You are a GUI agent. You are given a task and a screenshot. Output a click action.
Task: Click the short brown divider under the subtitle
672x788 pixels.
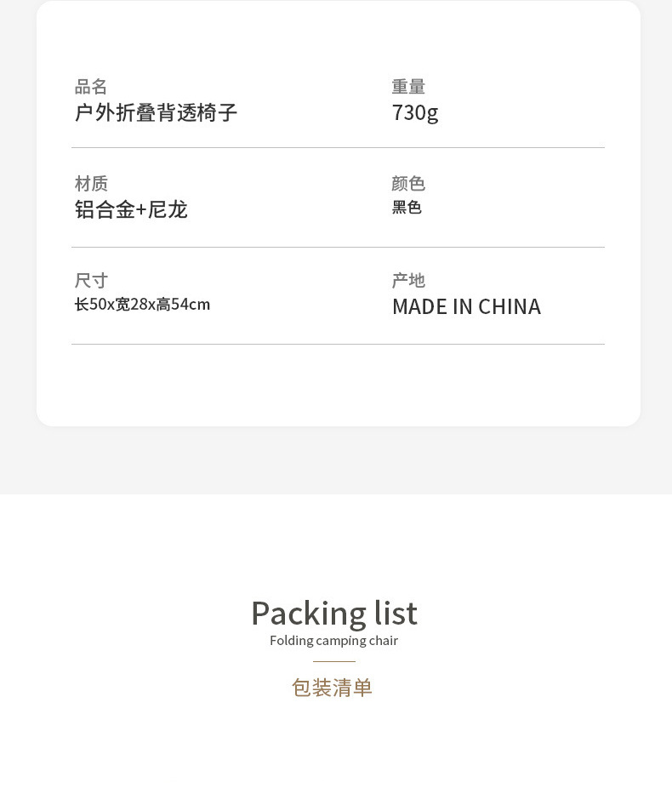[334, 662]
